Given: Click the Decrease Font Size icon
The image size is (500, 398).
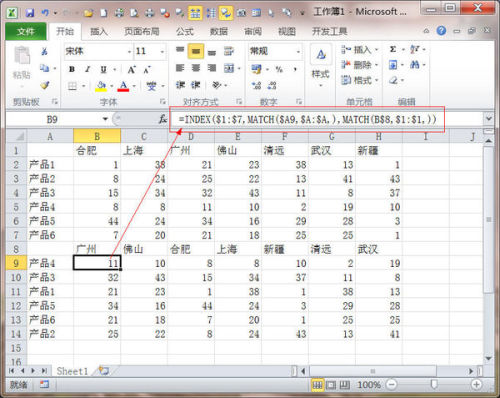Looking at the screenshot, I should coord(147,69).
